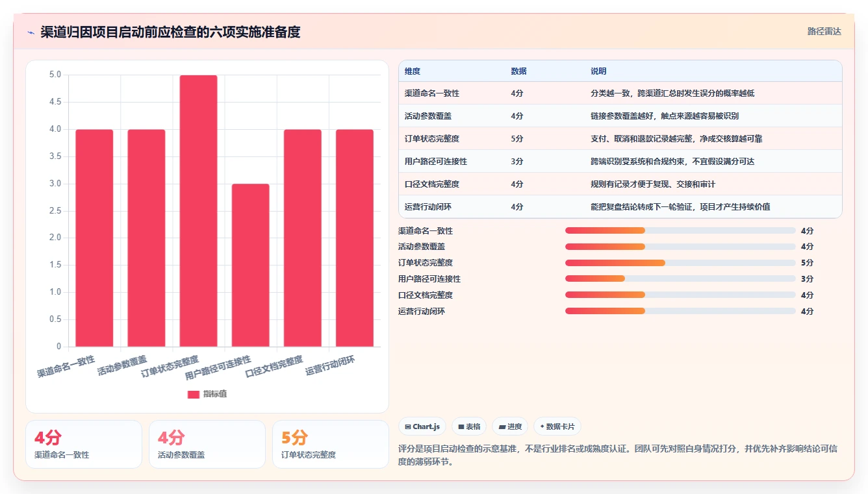This screenshot has height=494, width=868.
Task: Click the footnote starting 评分是项目启动检查的示意基准
Action: (x=617, y=455)
